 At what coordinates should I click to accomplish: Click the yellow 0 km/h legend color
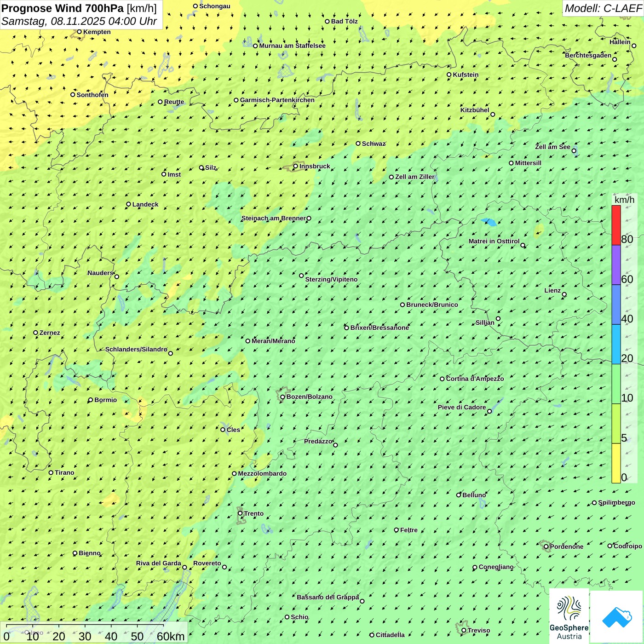(x=616, y=463)
